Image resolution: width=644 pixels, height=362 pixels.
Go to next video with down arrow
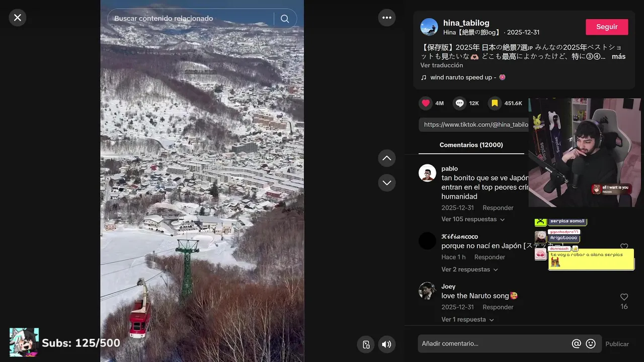point(387,183)
